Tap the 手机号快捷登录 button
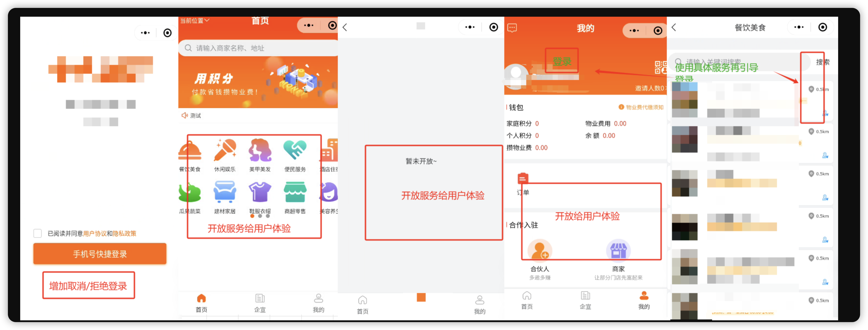The image size is (868, 330). pos(100,254)
